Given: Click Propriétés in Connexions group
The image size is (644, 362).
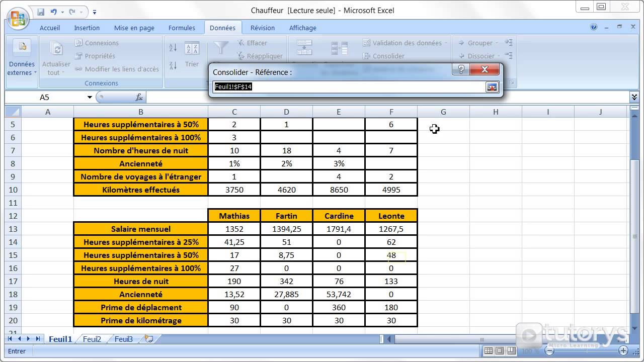Looking at the screenshot, I should [95, 56].
